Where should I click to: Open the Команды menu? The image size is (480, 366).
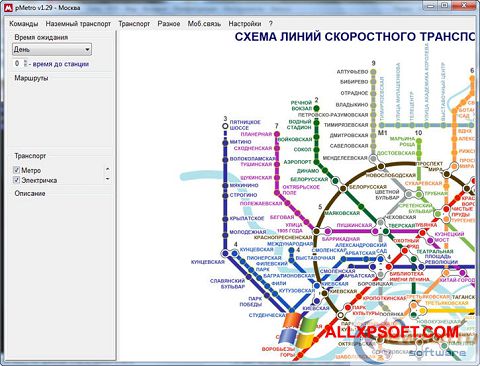(24, 24)
